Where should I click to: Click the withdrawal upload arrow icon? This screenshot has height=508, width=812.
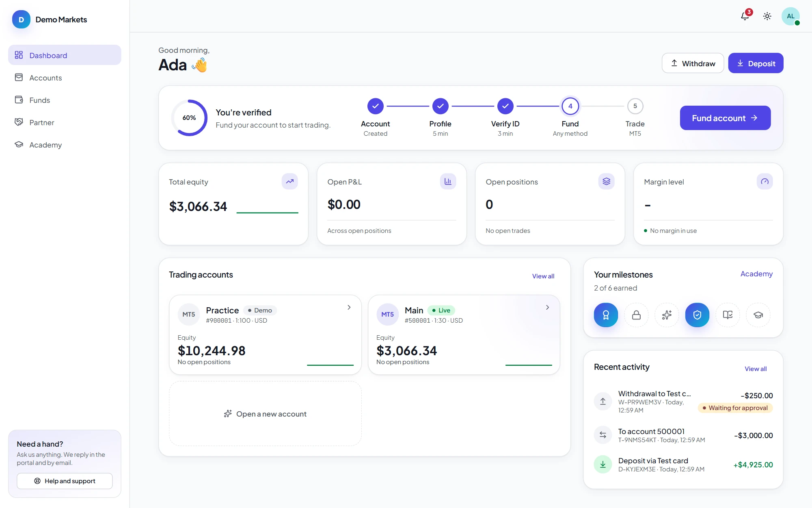[x=603, y=402]
